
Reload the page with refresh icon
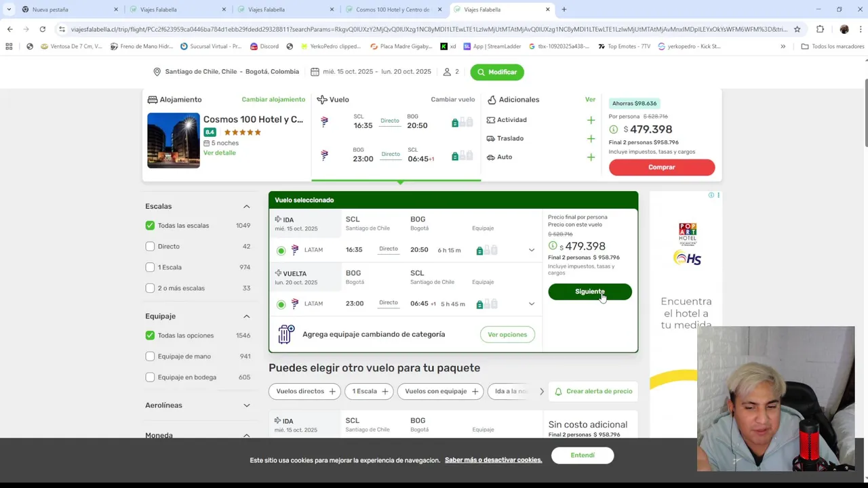[42, 29]
